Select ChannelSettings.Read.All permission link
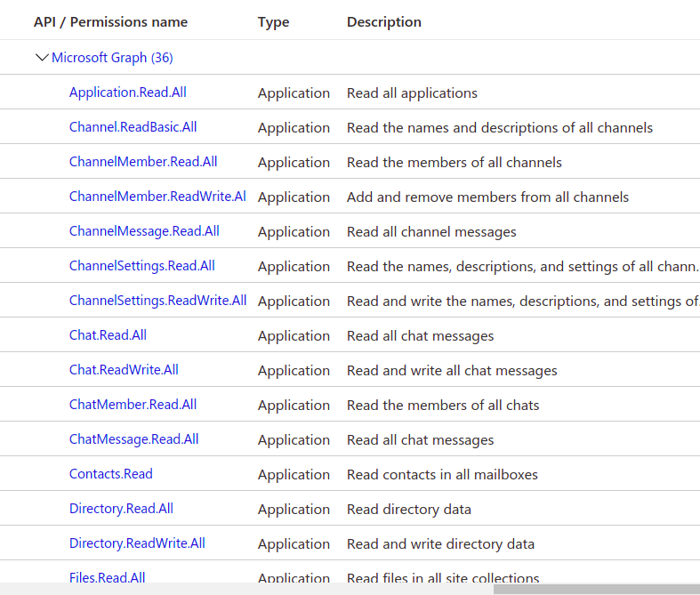Image resolution: width=700 pixels, height=595 pixels. (142, 266)
